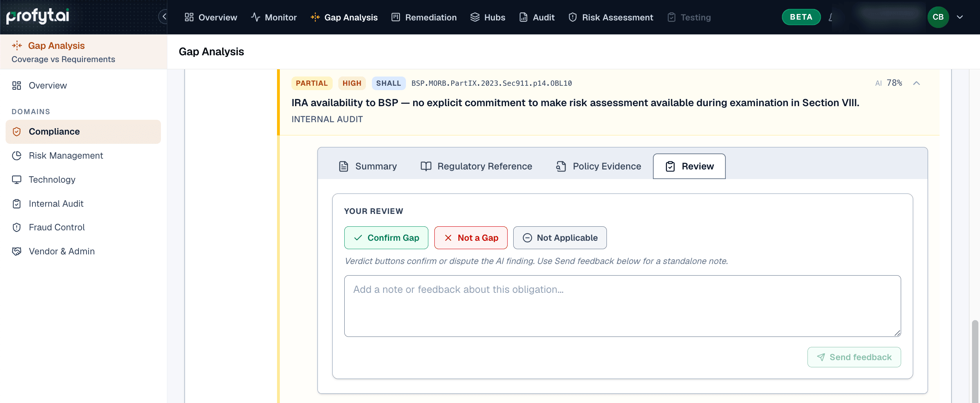The height and width of the screenshot is (403, 980).
Task: Focus the note or feedback text area
Action: click(x=623, y=306)
